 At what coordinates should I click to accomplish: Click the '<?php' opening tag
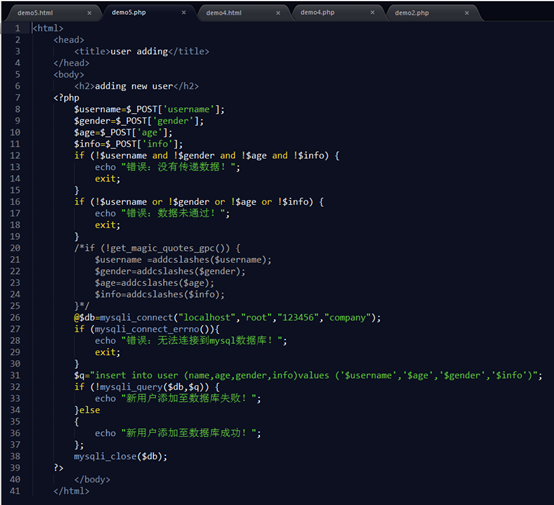point(66,98)
